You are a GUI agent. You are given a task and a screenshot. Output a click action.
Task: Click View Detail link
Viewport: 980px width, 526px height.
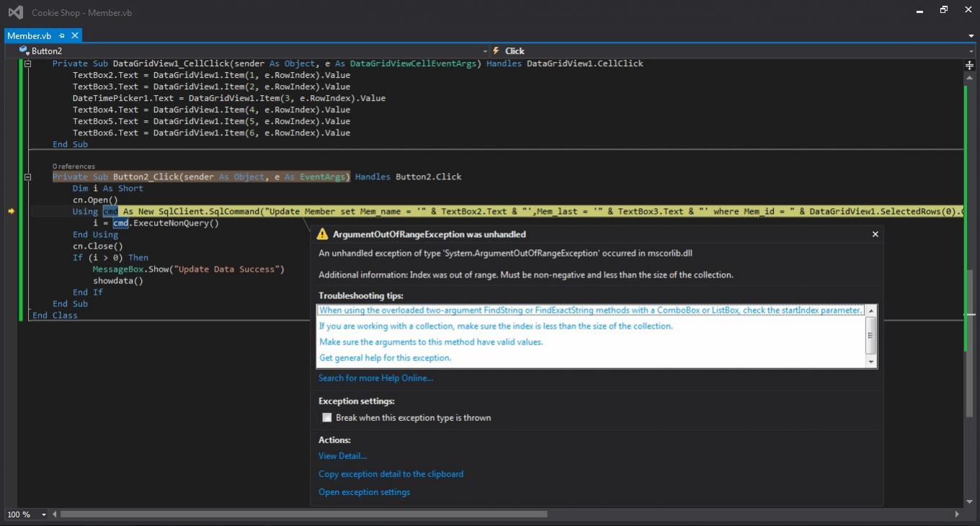click(x=343, y=455)
